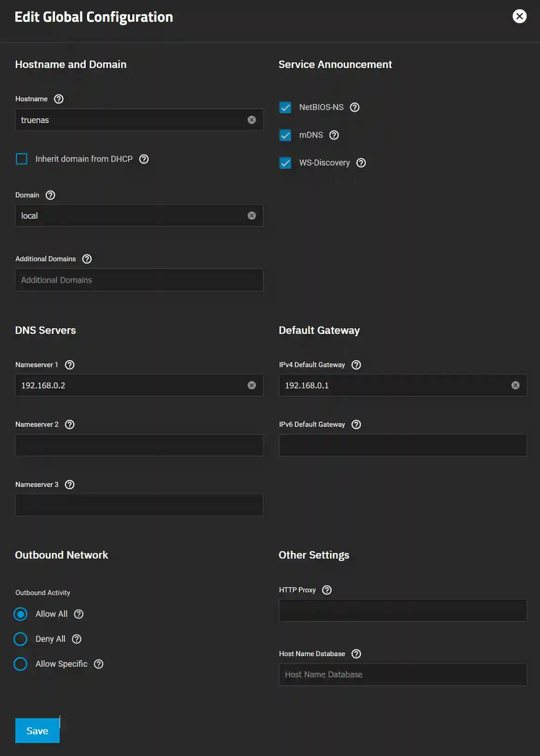Screen dimensions: 540x756
Task: Show help for Deny All option
Action: click(77, 639)
